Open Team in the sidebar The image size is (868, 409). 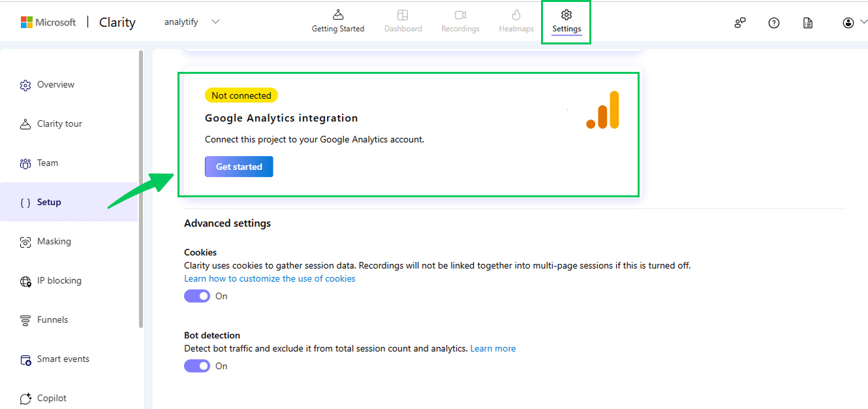69,163
